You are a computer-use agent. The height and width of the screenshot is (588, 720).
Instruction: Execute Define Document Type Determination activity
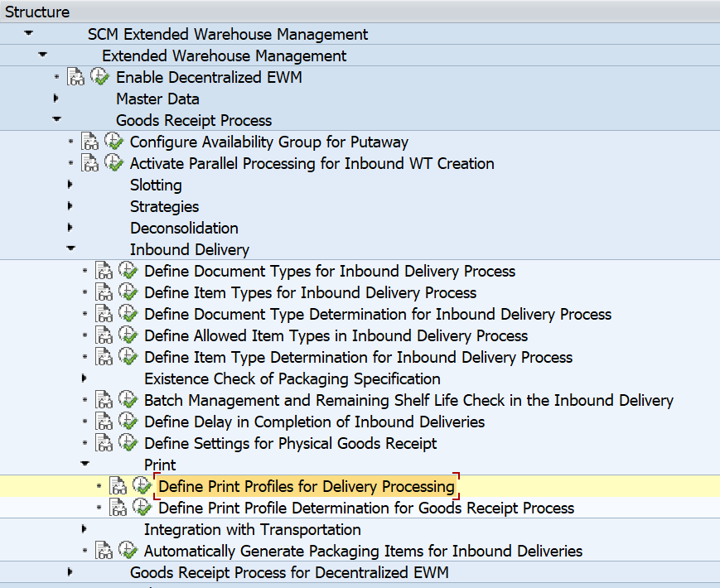[x=128, y=313]
